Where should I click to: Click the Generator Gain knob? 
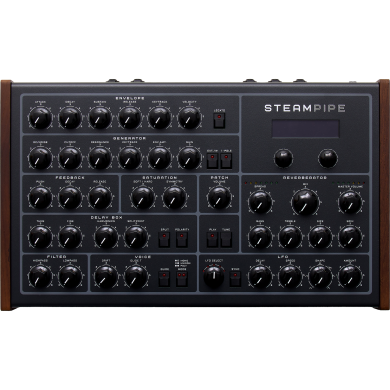[x=189, y=158]
